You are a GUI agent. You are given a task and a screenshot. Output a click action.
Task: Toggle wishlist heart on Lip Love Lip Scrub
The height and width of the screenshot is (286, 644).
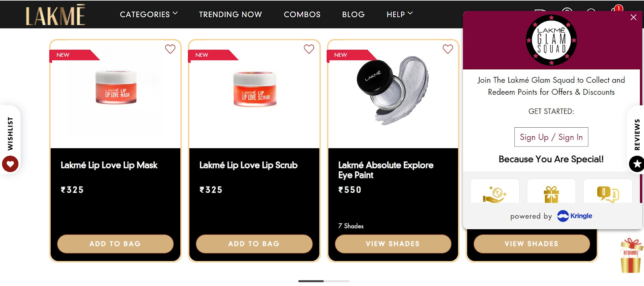click(x=309, y=49)
